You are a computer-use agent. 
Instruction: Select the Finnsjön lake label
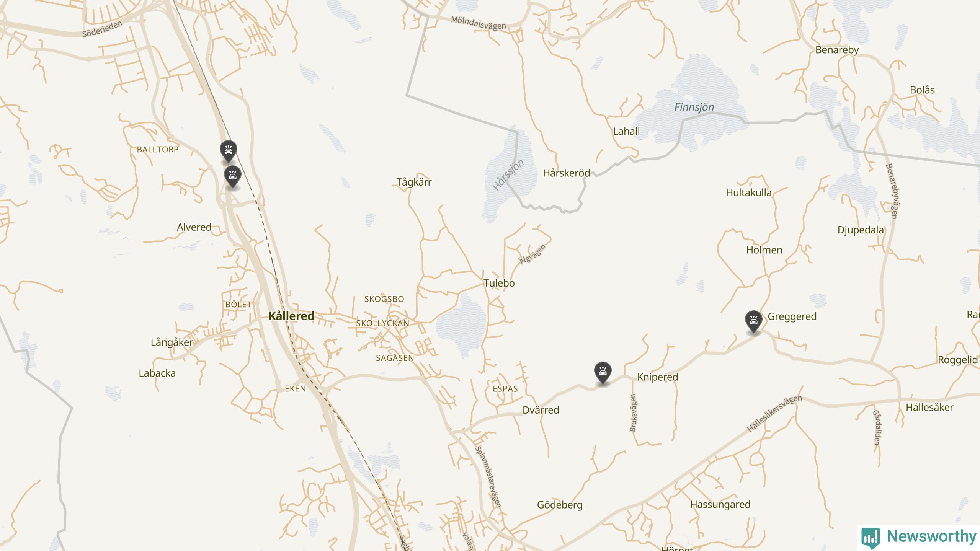694,107
